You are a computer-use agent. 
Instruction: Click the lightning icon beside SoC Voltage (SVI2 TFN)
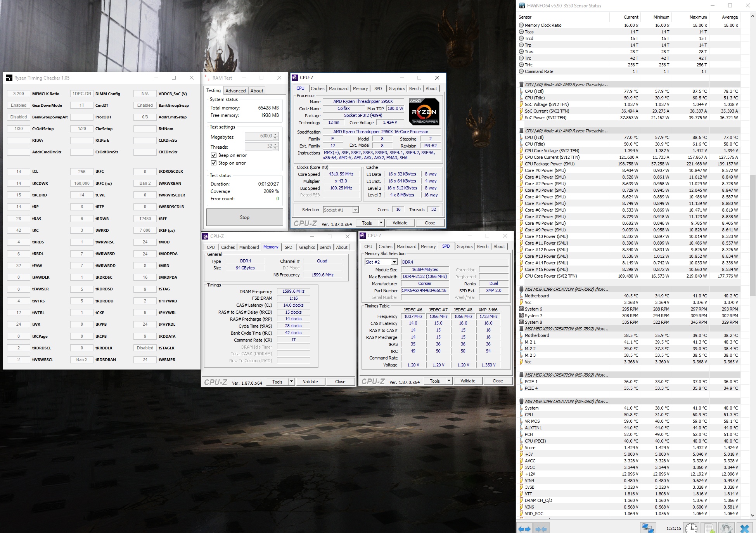point(521,104)
